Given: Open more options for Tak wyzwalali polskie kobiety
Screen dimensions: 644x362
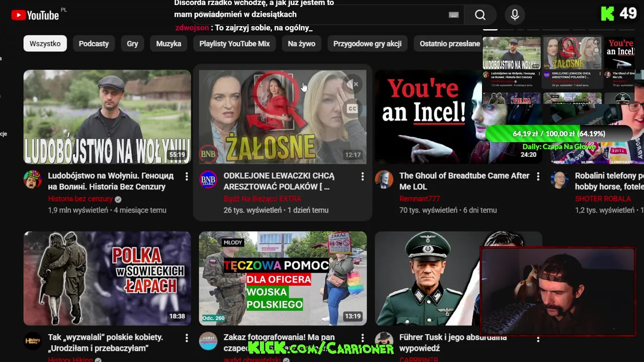Looking at the screenshot, I should pos(187,339).
